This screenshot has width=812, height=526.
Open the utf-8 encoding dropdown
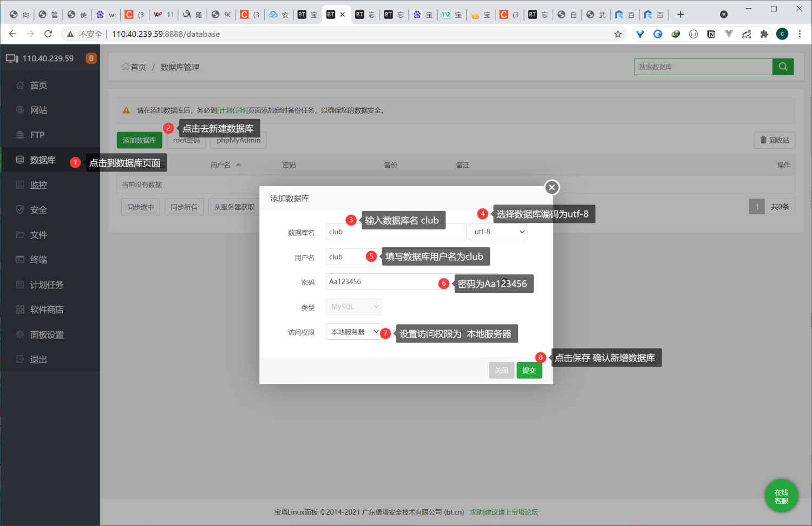pos(498,232)
